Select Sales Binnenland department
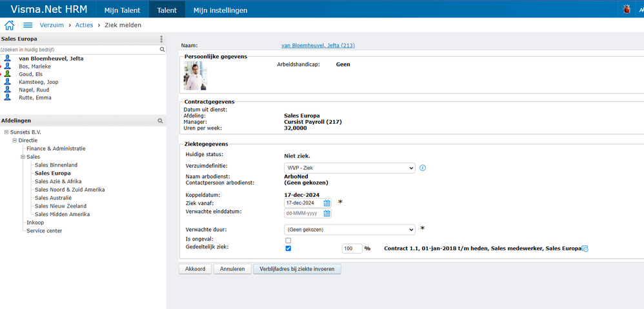644x309 pixels. click(x=56, y=165)
